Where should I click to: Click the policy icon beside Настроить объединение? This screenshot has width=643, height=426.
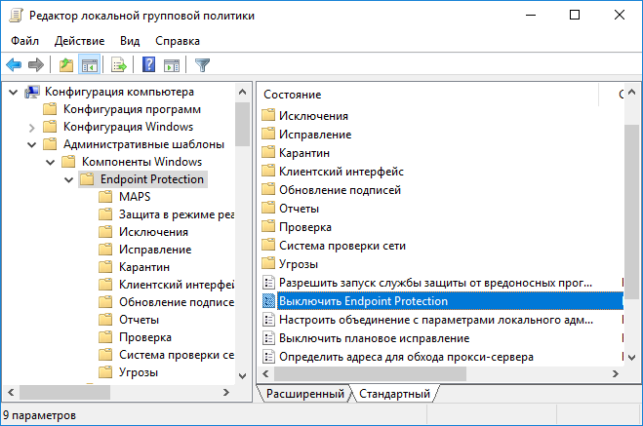pyautogui.click(x=269, y=319)
